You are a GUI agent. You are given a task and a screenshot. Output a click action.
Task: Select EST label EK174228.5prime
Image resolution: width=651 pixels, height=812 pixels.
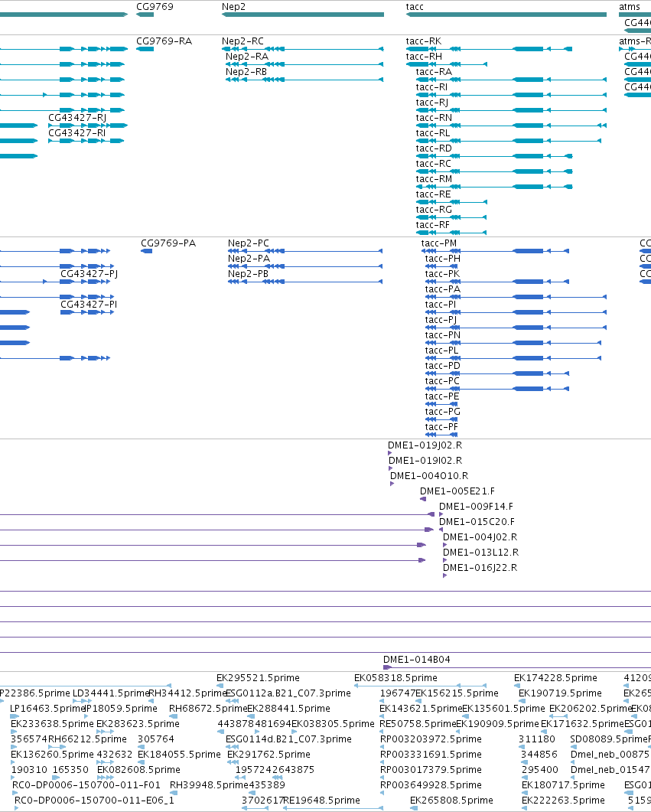pyautogui.click(x=555, y=678)
